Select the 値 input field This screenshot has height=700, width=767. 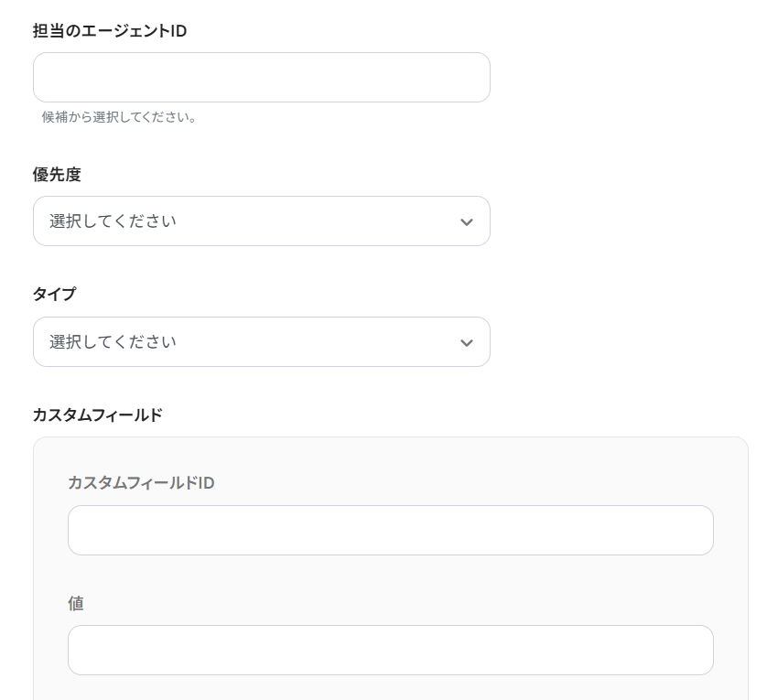(x=390, y=651)
